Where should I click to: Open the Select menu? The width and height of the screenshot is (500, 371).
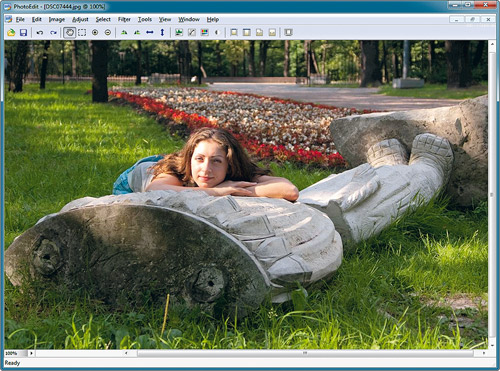tap(103, 19)
